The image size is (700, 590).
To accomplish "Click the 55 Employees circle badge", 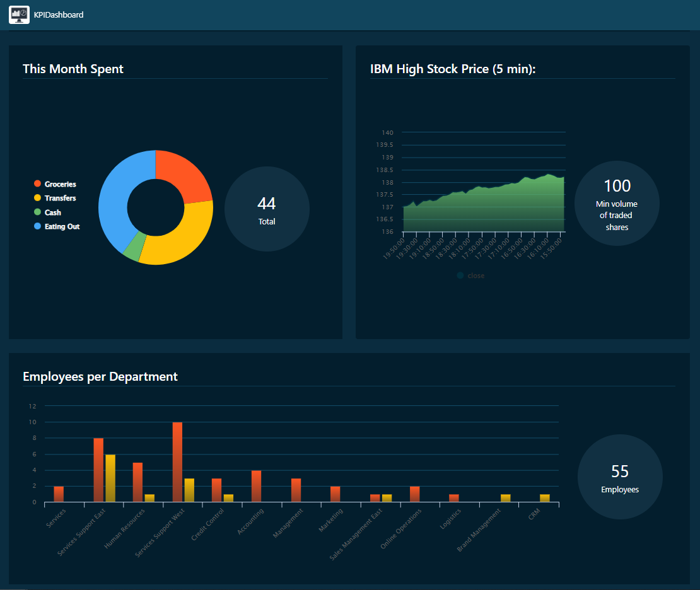I will [x=620, y=477].
